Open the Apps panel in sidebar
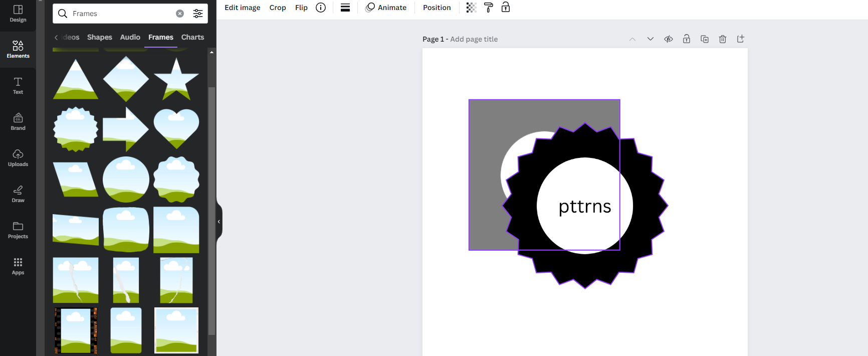Viewport: 868px width, 356px height. tap(18, 266)
